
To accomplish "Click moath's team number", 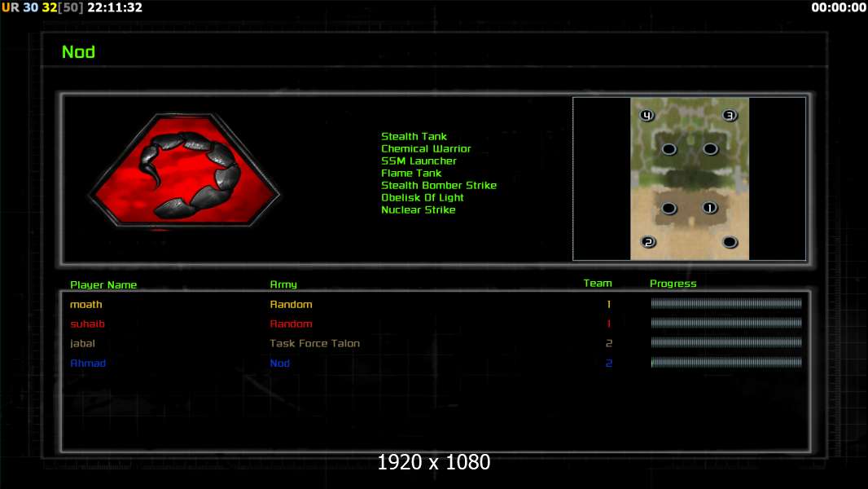I will (x=608, y=304).
